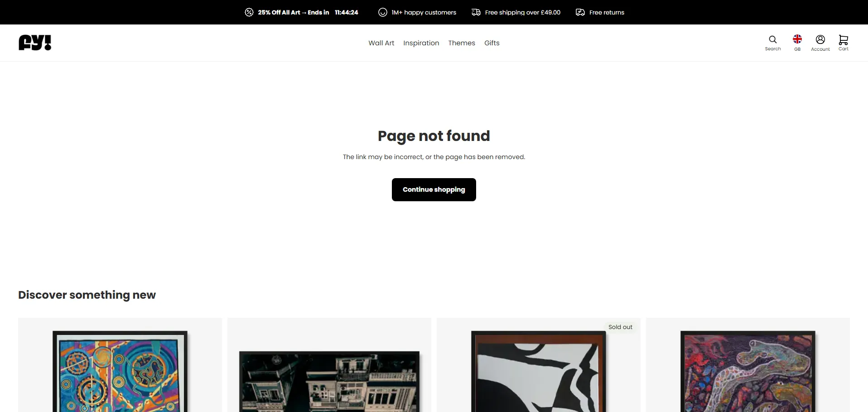Click the smiley happy customers icon
868x412 pixels.
tap(383, 12)
